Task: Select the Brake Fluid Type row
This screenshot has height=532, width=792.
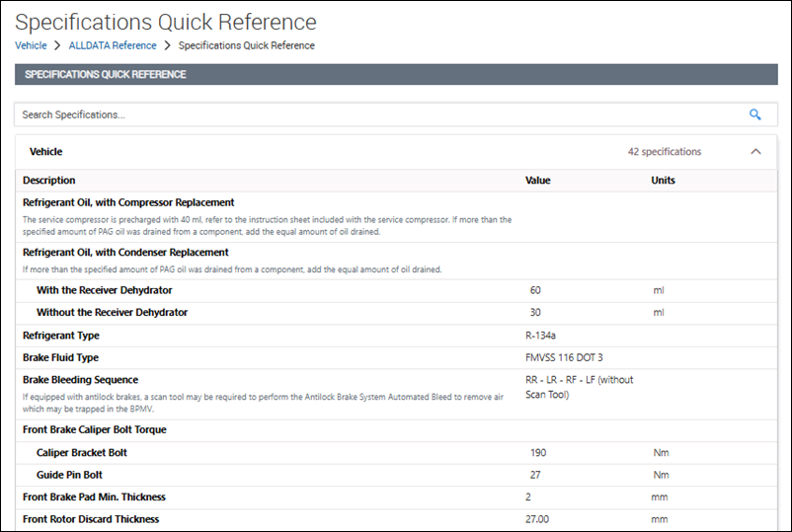Action: click(x=60, y=357)
